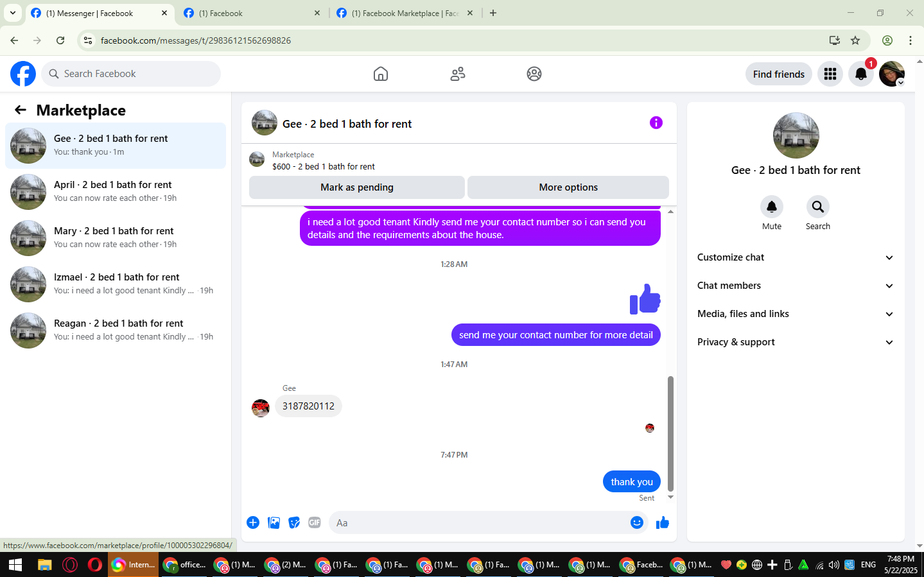This screenshot has height=577, width=924.
Task: Open the emoji picker in message box
Action: [x=637, y=522]
